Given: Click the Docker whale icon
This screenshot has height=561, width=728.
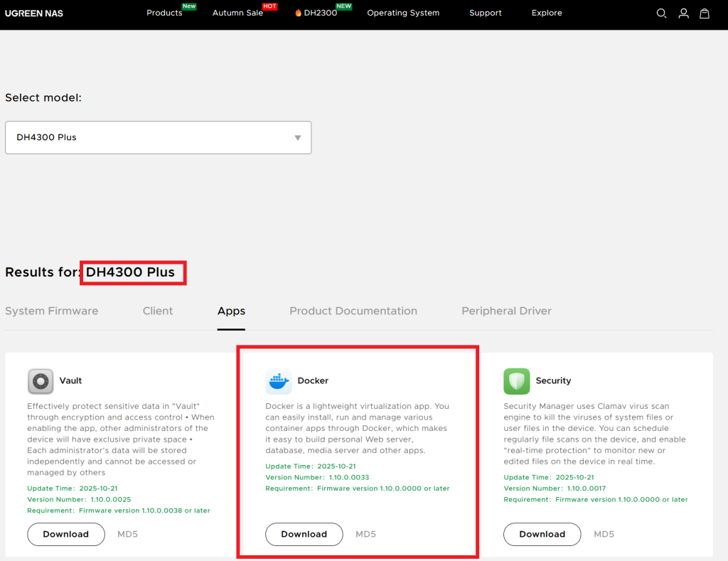Looking at the screenshot, I should point(279,381).
